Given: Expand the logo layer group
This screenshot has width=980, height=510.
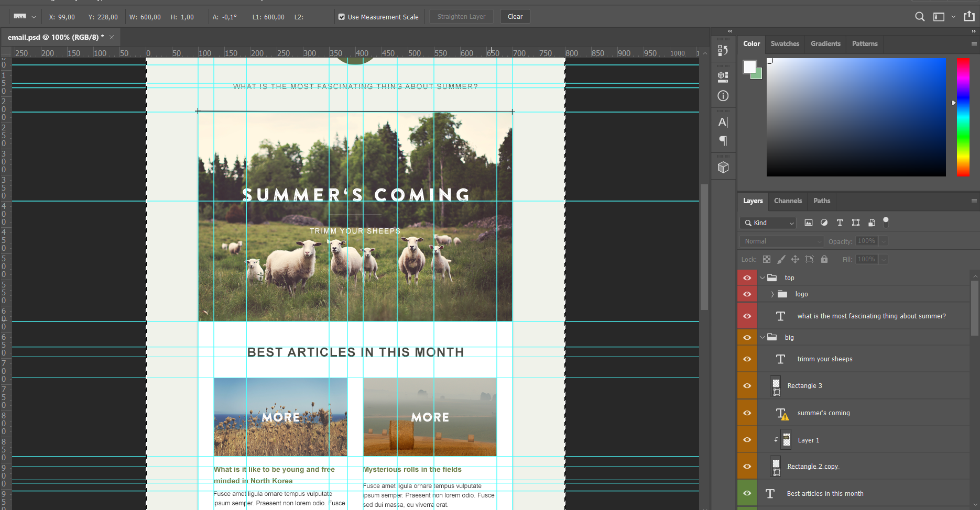Looking at the screenshot, I should tap(772, 294).
